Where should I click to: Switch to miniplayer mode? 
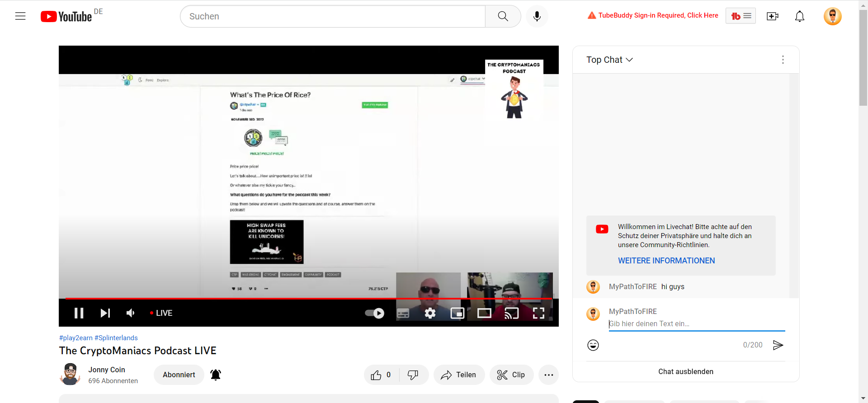(458, 313)
